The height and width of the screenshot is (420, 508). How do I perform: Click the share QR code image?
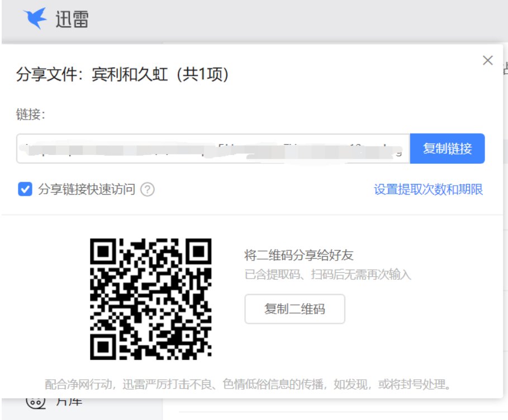click(151, 299)
